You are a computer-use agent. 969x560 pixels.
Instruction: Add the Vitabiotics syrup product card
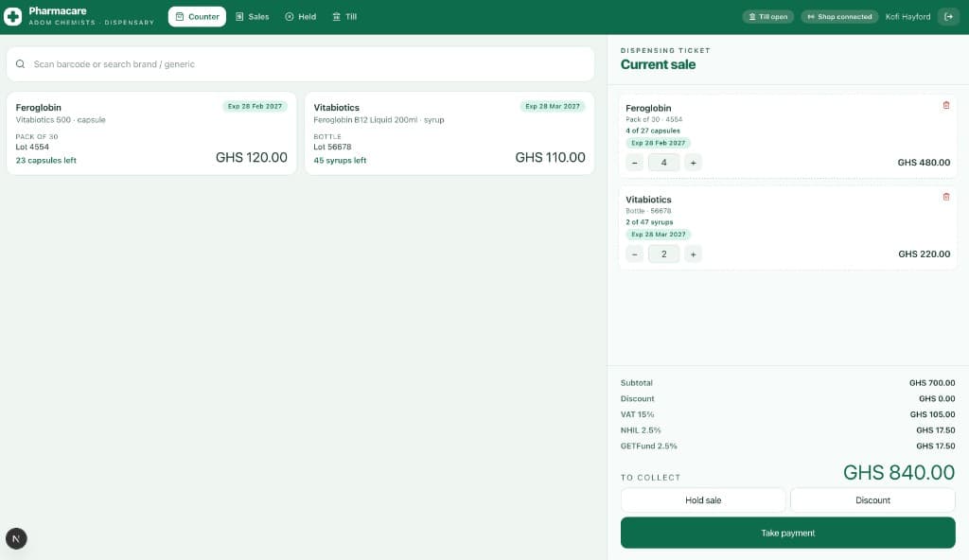pyautogui.click(x=449, y=133)
